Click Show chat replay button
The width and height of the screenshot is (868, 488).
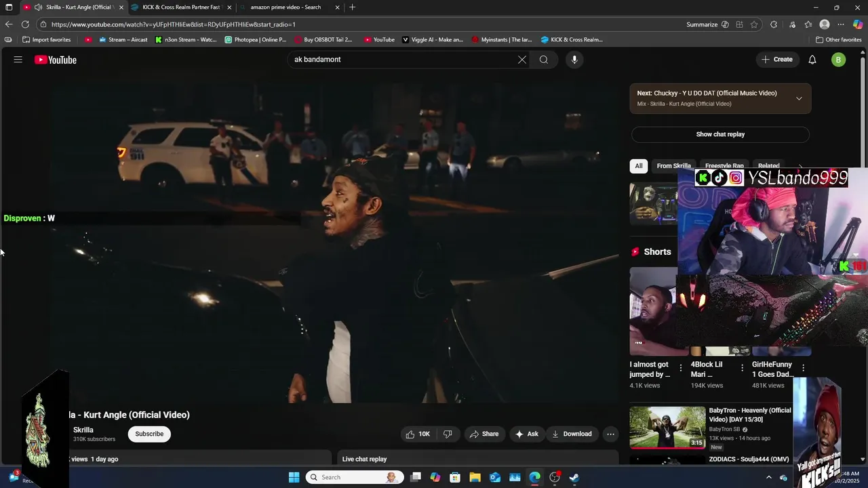tap(720, 134)
